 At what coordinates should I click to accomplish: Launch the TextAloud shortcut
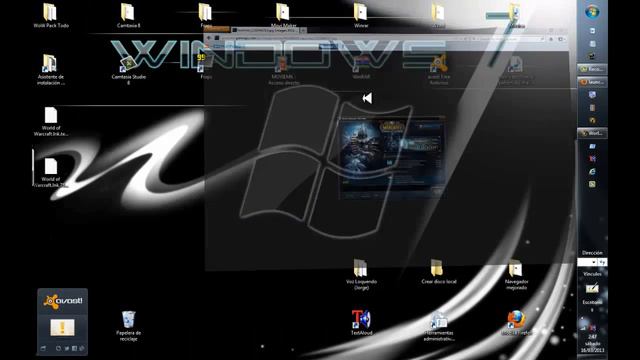point(361,322)
